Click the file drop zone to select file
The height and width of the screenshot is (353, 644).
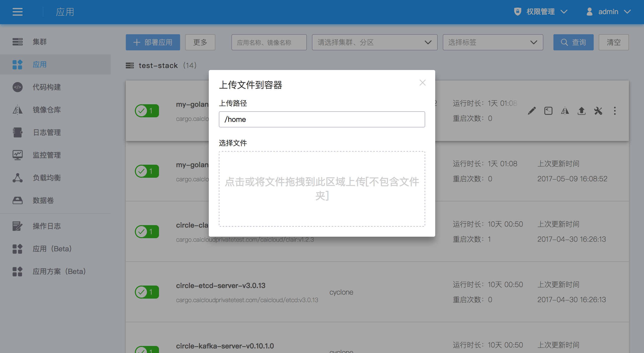322,189
